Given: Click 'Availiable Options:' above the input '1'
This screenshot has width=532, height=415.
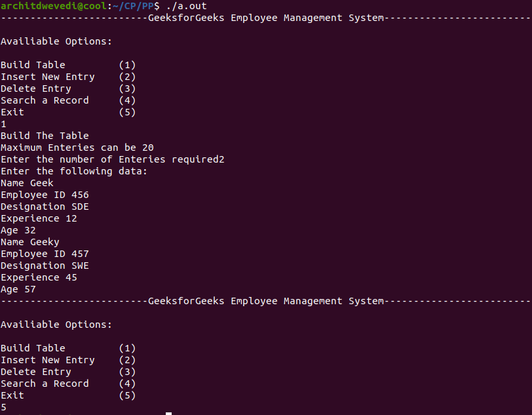Looking at the screenshot, I should (56, 41).
